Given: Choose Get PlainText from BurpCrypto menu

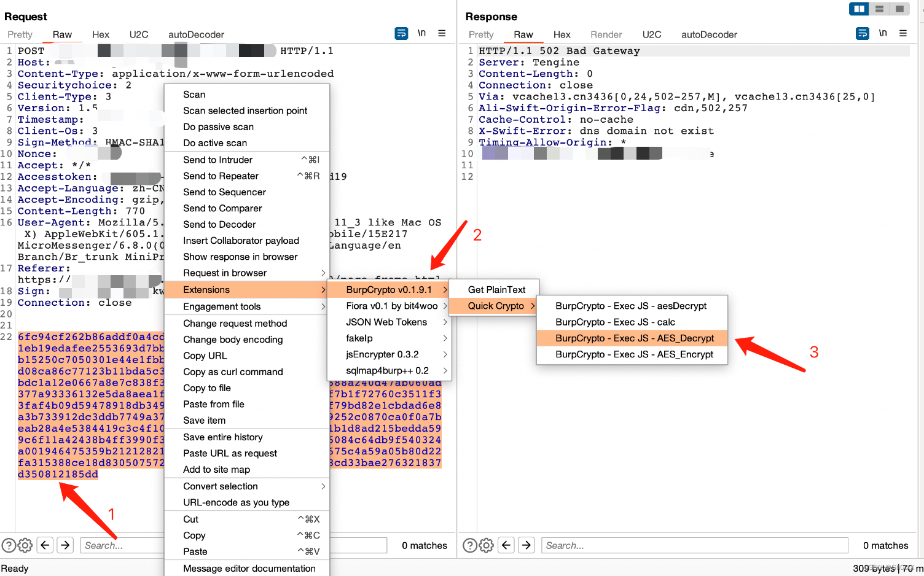Looking at the screenshot, I should coord(495,290).
